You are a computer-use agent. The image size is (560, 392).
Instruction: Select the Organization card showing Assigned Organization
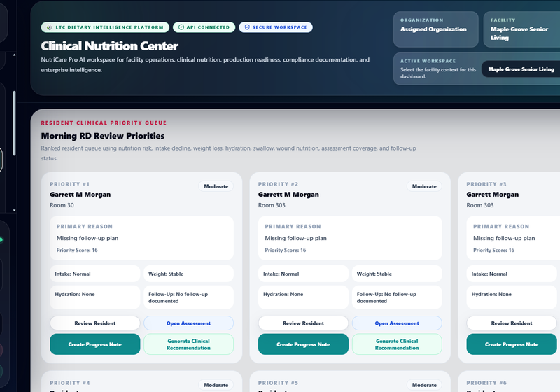435,29
